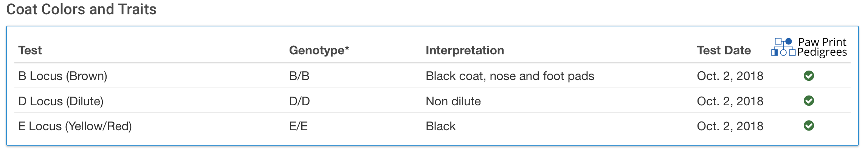Click the D/D genotype value

(299, 101)
